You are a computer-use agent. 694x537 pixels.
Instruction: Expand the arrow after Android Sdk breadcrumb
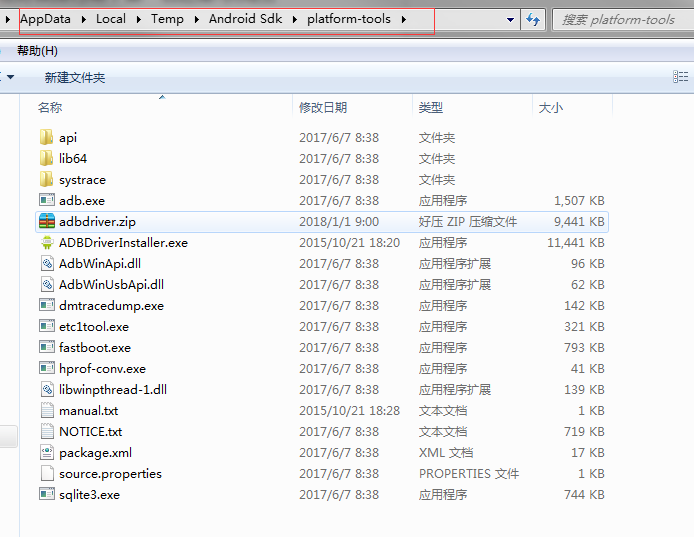(296, 19)
